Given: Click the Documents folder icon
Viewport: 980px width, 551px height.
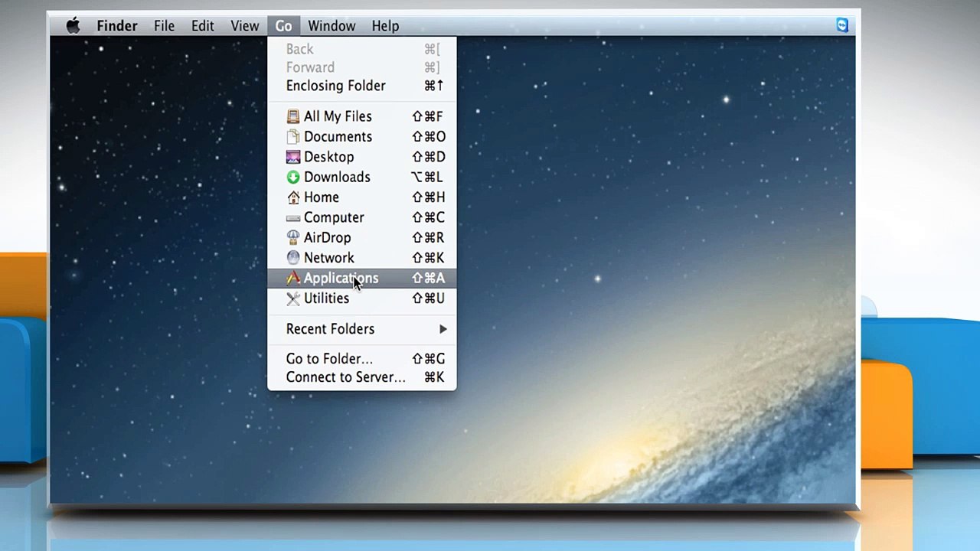Looking at the screenshot, I should pos(293,137).
